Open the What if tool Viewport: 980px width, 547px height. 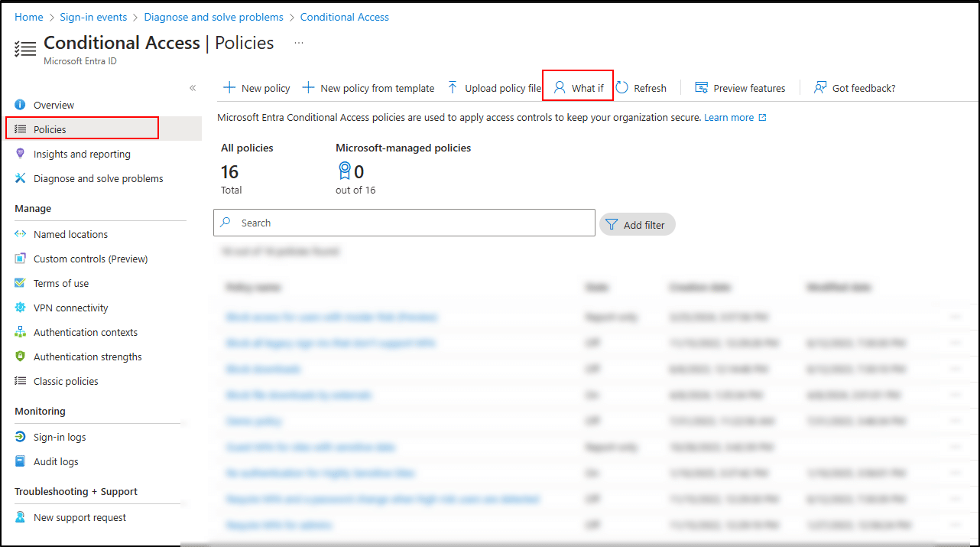pos(579,88)
